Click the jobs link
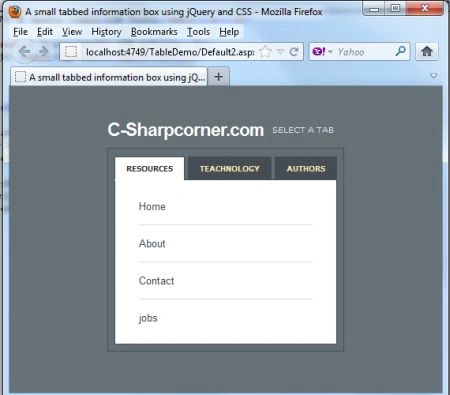The image size is (450, 395). pos(148,318)
